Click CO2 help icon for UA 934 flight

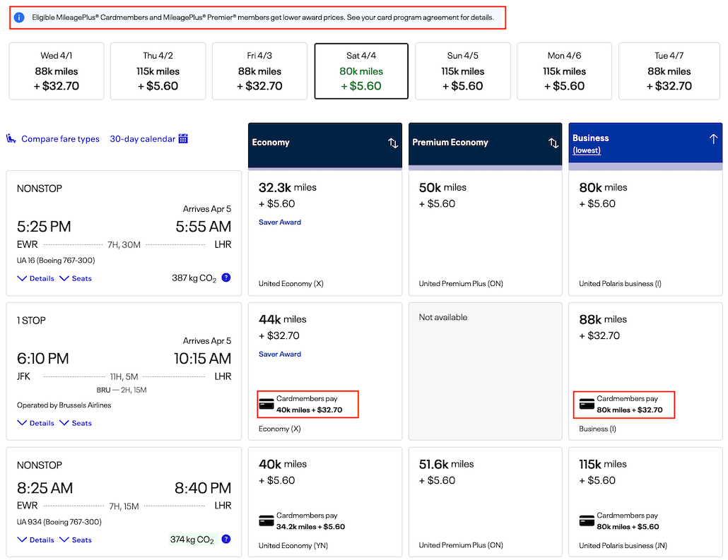click(226, 540)
